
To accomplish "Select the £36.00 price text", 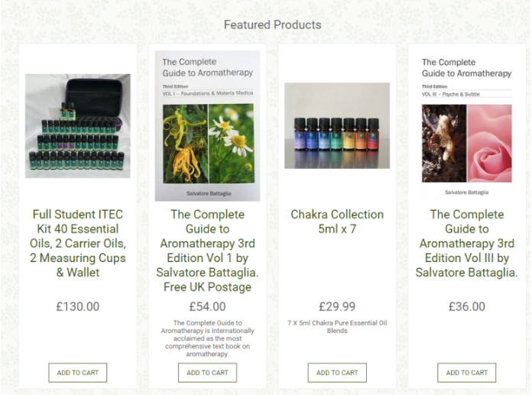I will point(466,307).
